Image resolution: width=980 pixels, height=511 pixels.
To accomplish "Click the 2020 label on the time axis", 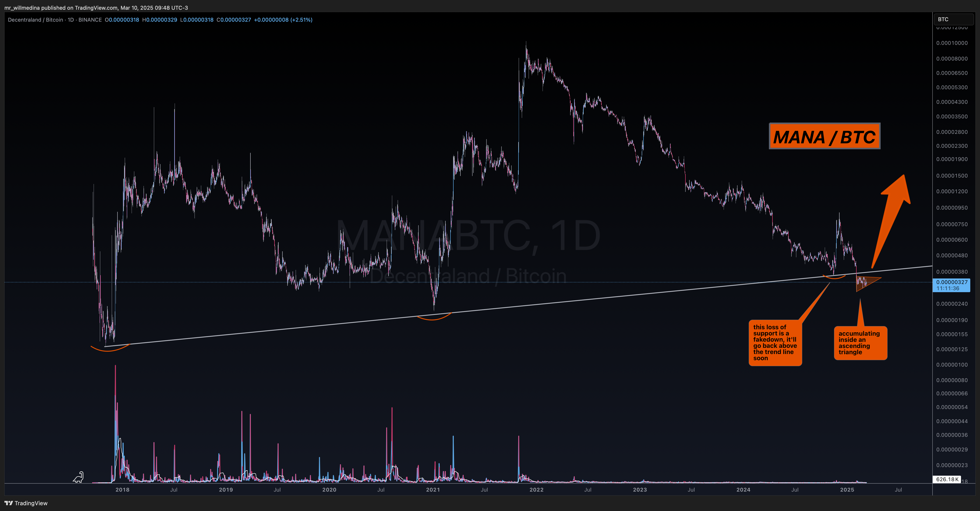I will [x=329, y=490].
